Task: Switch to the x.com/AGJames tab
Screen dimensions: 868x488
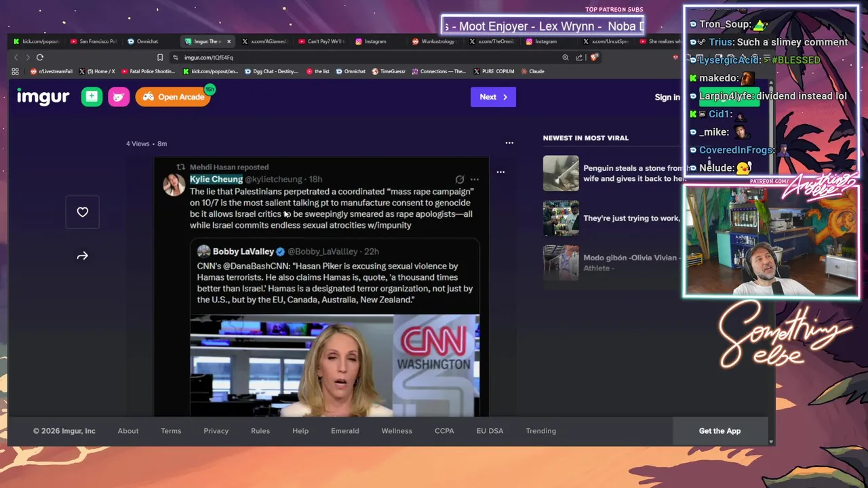Action: pos(264,41)
